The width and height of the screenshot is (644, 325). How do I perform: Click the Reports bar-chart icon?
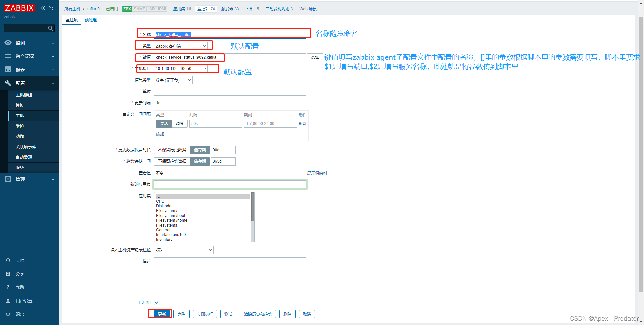pos(8,69)
